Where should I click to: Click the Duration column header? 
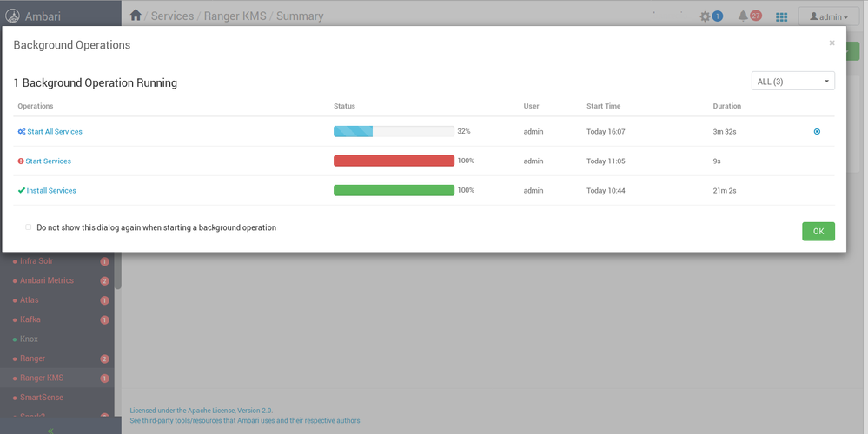click(727, 106)
